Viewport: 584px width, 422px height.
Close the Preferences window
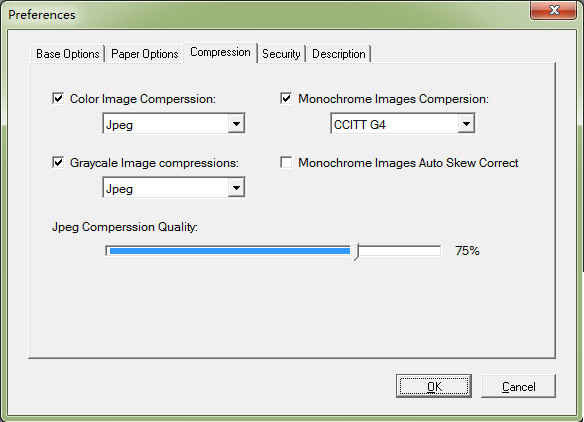click(x=554, y=10)
